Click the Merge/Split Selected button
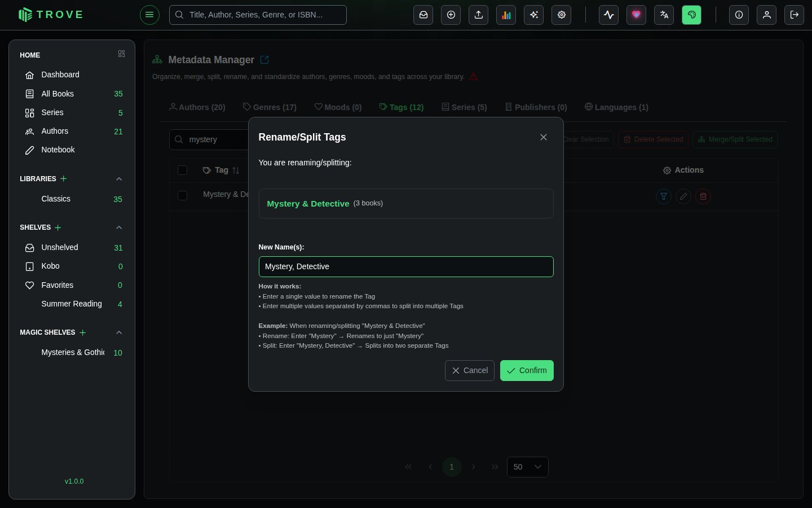The width and height of the screenshot is (812, 508). click(x=735, y=139)
